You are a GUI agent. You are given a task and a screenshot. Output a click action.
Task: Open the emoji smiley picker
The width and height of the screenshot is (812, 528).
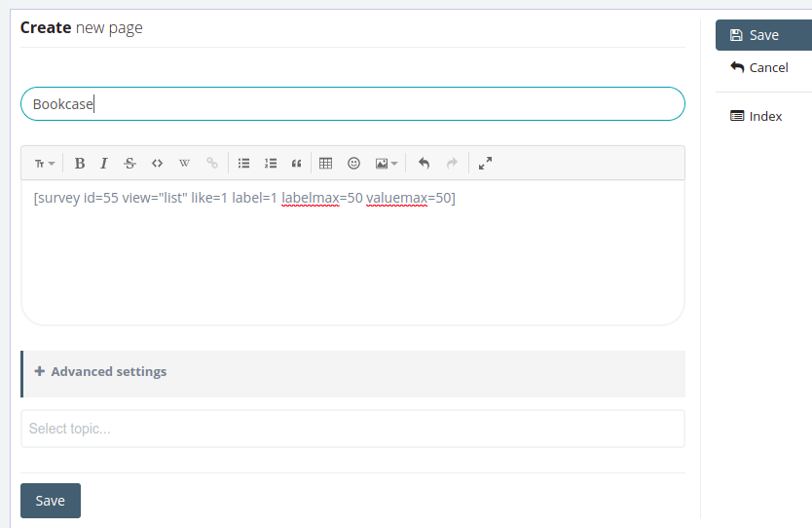tap(353, 164)
